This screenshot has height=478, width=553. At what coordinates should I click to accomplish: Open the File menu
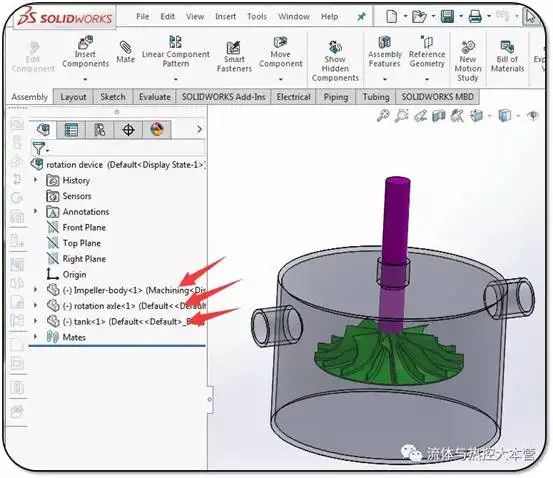coord(142,17)
